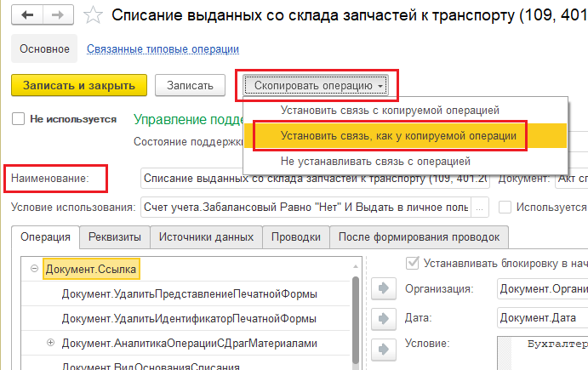Click the Записать и закрыть button

[79, 85]
